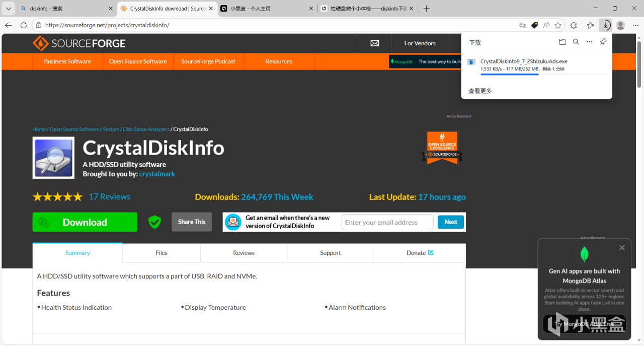Reload the current page
The height and width of the screenshot is (346, 644).
coord(24,25)
